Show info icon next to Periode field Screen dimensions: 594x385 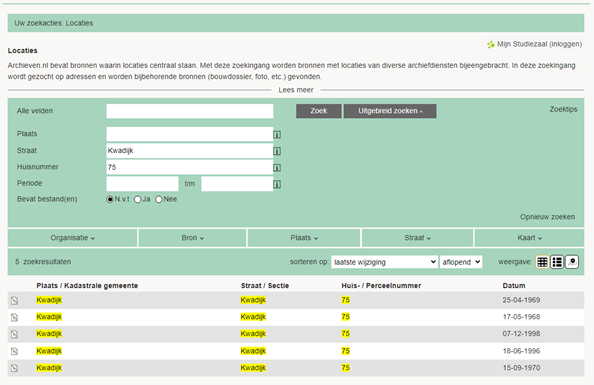[277, 184]
